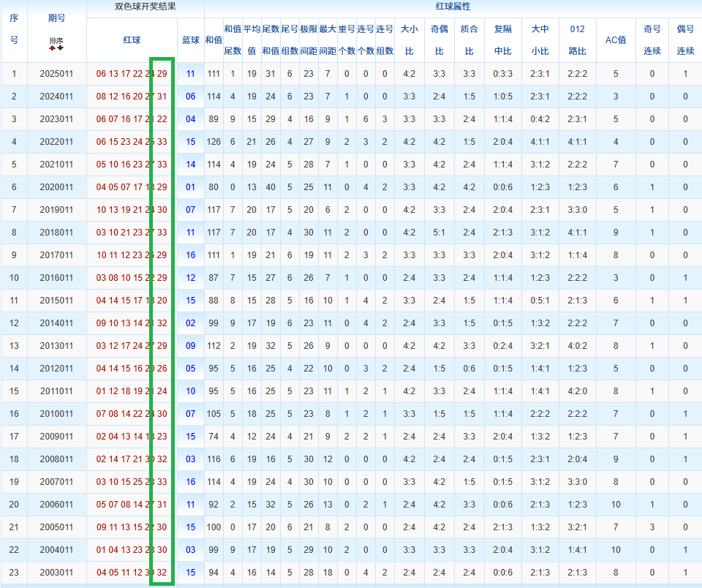The width and height of the screenshot is (702, 588).
Task: Select issue number 2011011
Action: click(x=56, y=391)
